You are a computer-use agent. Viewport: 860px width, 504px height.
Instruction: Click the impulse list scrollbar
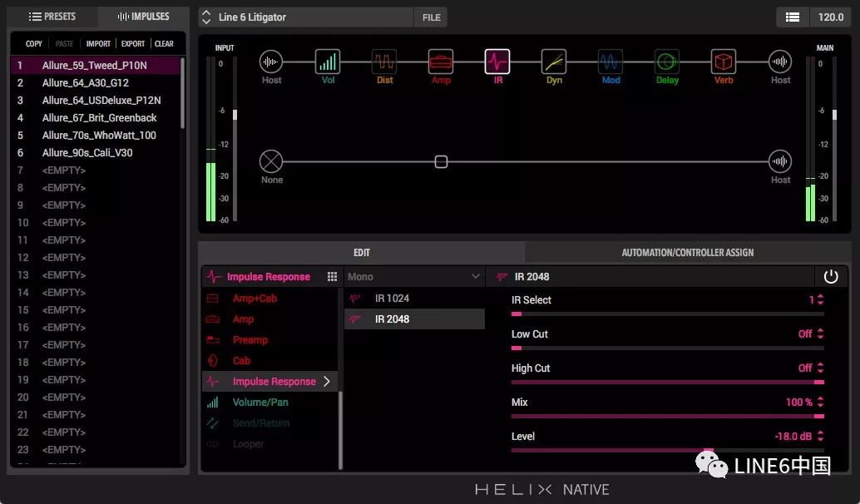tap(183, 92)
